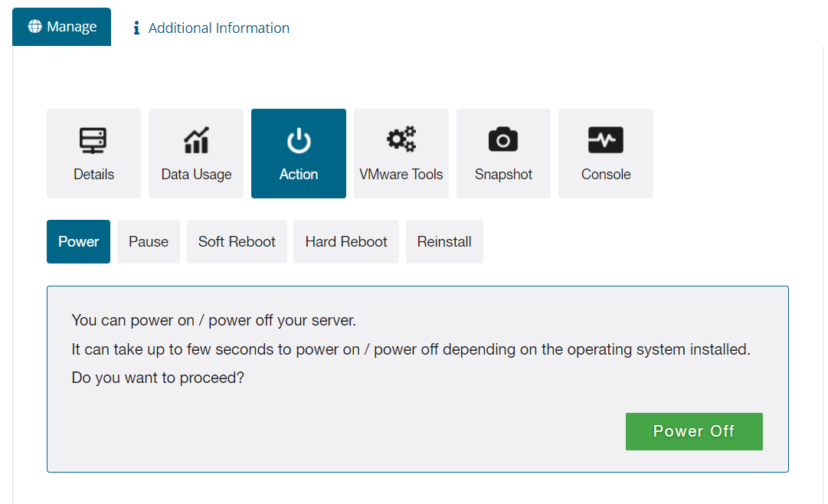Click the green Power Off button
The height and width of the screenshot is (504, 828).
click(x=694, y=432)
